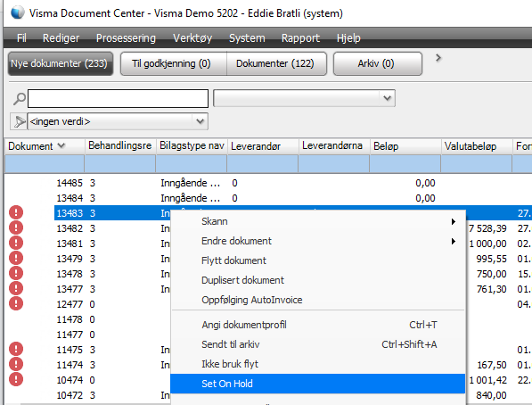The image size is (532, 405).
Task: Expand the Skann submenu arrow
Action: click(454, 221)
